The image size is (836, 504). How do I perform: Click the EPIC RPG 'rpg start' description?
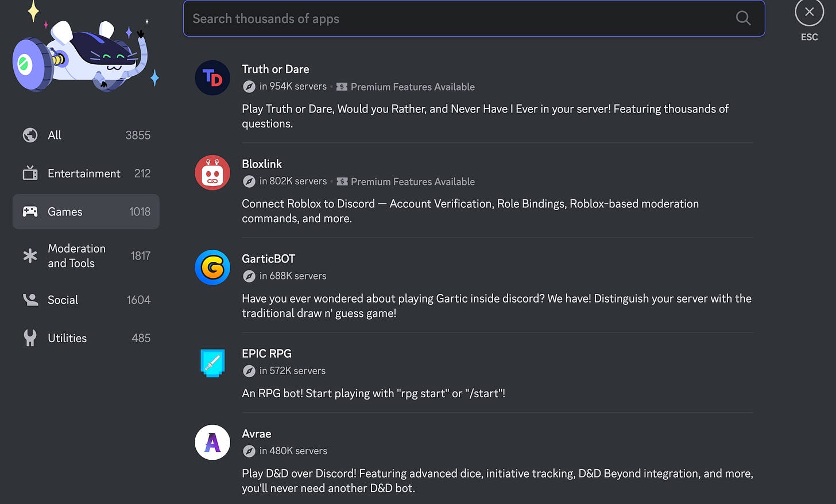point(373,393)
